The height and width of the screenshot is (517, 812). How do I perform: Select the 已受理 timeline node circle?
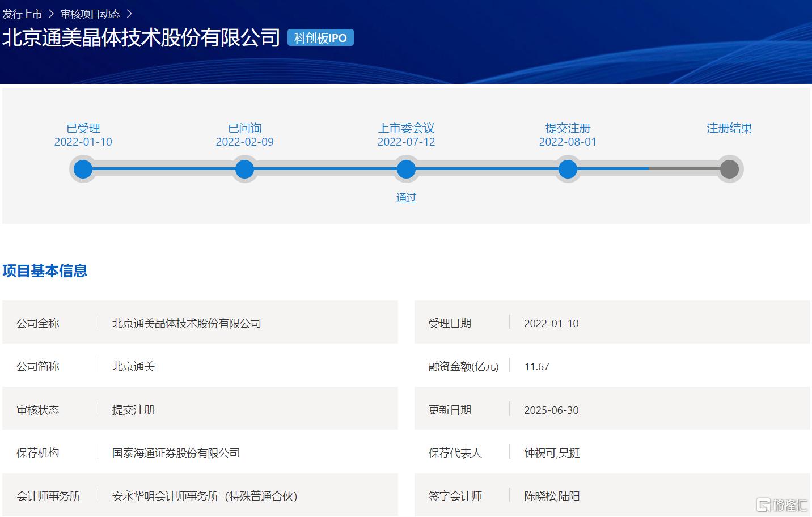click(83, 169)
